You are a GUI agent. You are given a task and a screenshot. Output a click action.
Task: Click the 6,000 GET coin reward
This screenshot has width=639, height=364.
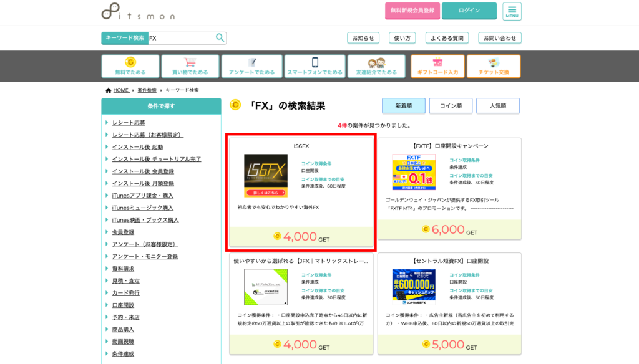pyautogui.click(x=449, y=230)
